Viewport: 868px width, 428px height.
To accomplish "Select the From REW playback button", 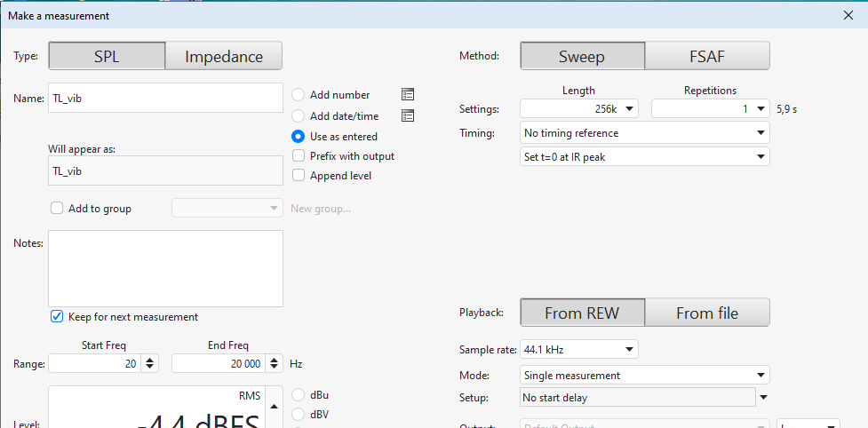I will pyautogui.click(x=582, y=313).
